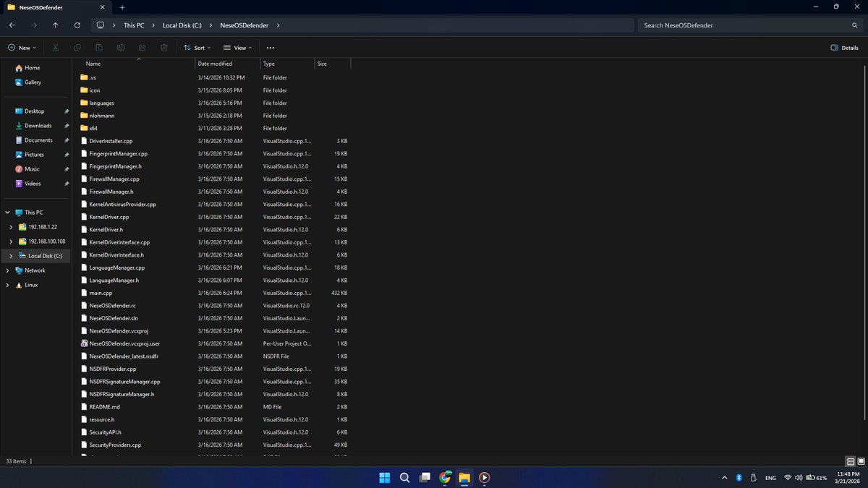Image resolution: width=868 pixels, height=488 pixels.
Task: Switch to large thumbnails view icon in status bar
Action: tap(860, 461)
